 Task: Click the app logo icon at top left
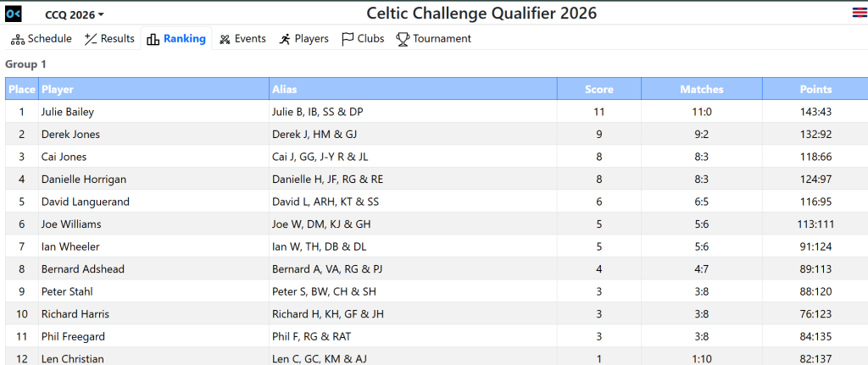pos(14,14)
